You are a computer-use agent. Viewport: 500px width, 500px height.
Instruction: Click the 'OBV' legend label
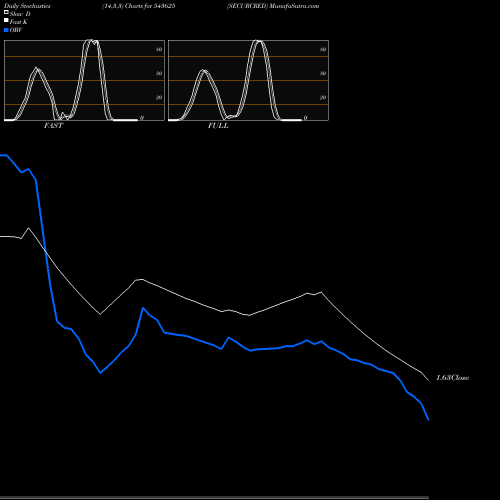pos(16,30)
